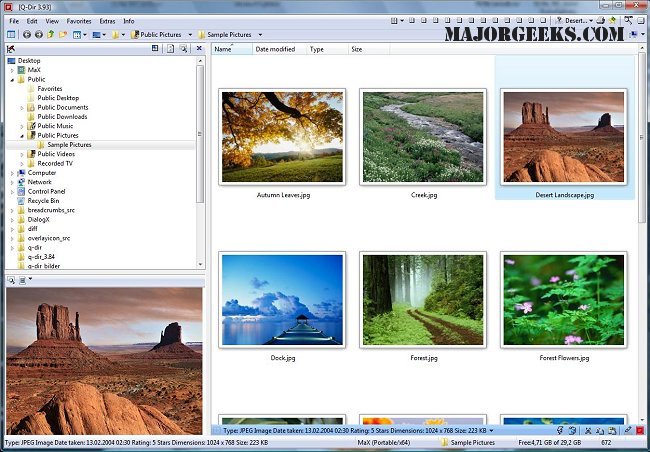
Task: Expand the Computer node in tree
Action: point(11,173)
